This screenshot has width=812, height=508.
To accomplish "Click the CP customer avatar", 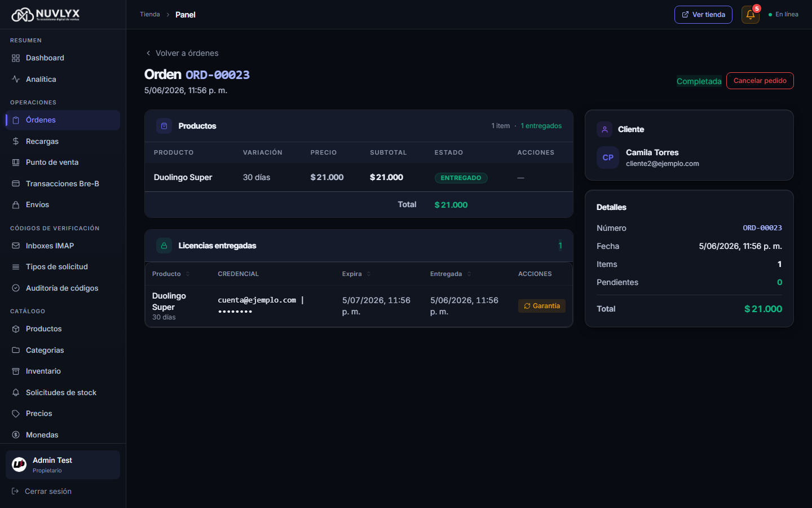I will [x=608, y=157].
